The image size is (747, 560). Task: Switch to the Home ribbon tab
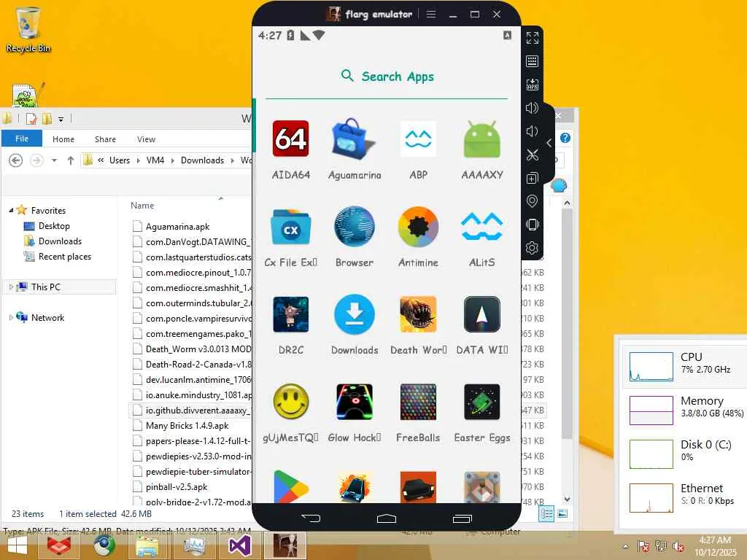[x=63, y=139]
